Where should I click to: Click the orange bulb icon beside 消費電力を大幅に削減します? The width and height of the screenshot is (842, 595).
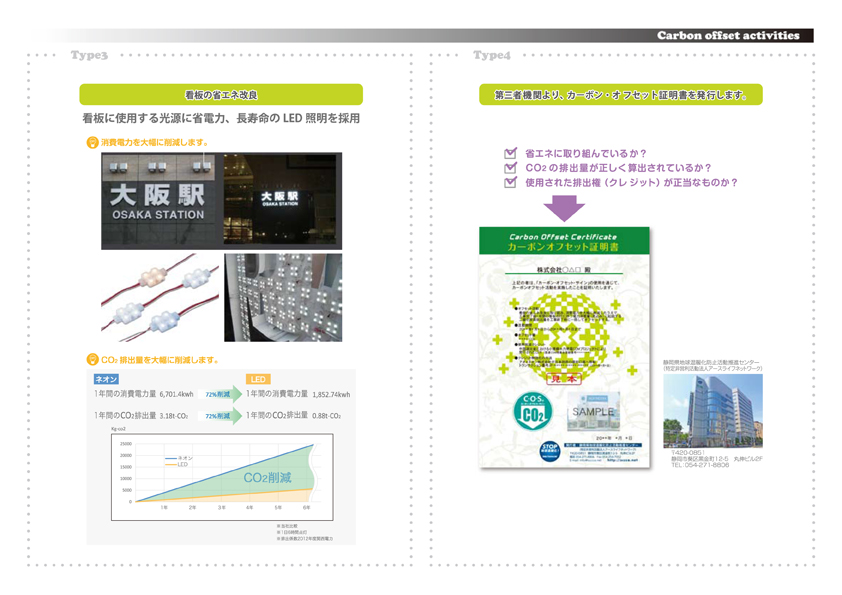tap(92, 142)
